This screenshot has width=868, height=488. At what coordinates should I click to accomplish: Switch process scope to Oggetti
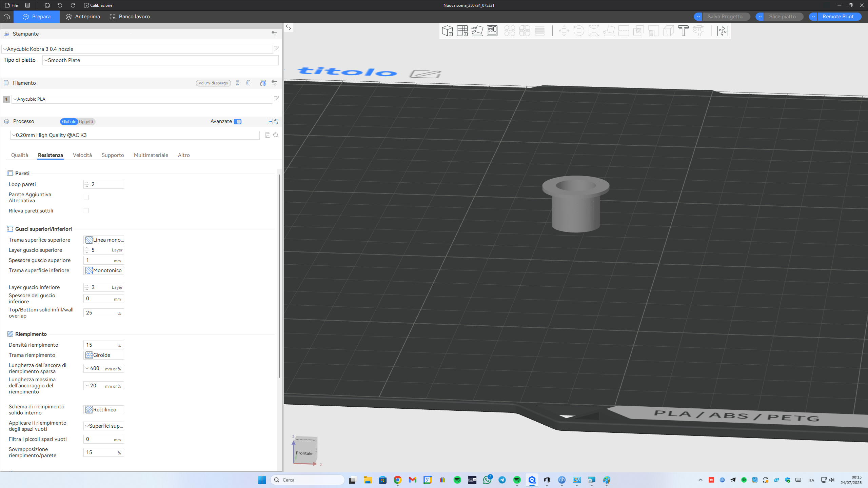86,122
